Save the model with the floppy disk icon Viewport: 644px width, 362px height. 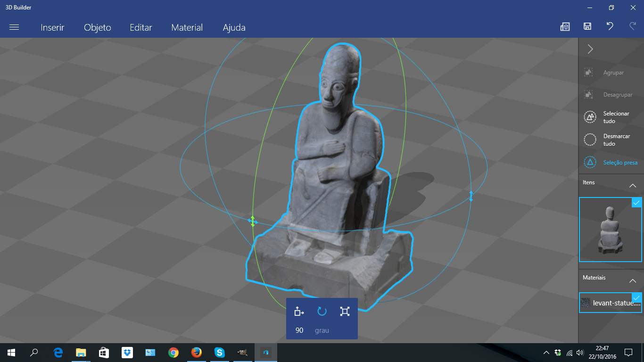pos(587,27)
